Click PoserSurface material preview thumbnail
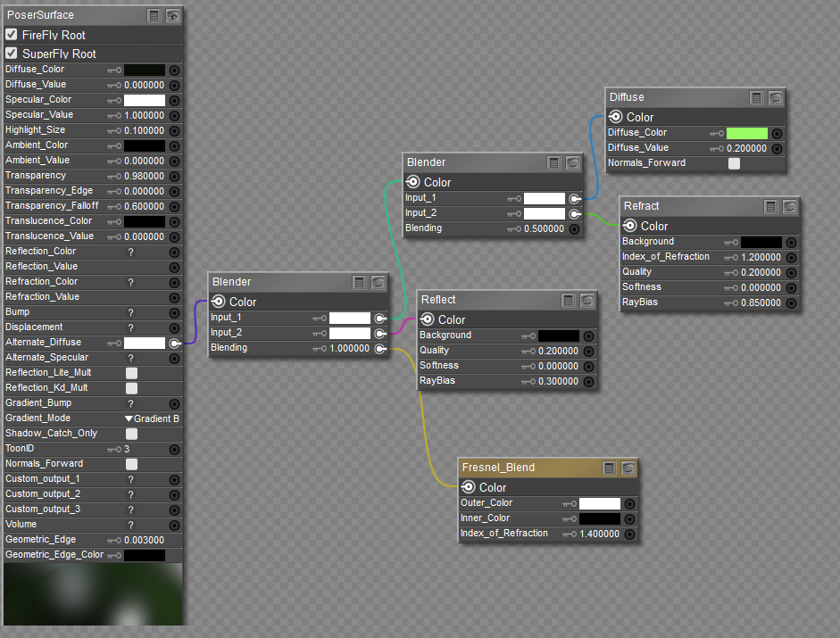This screenshot has height=638, width=840. pos(93,593)
